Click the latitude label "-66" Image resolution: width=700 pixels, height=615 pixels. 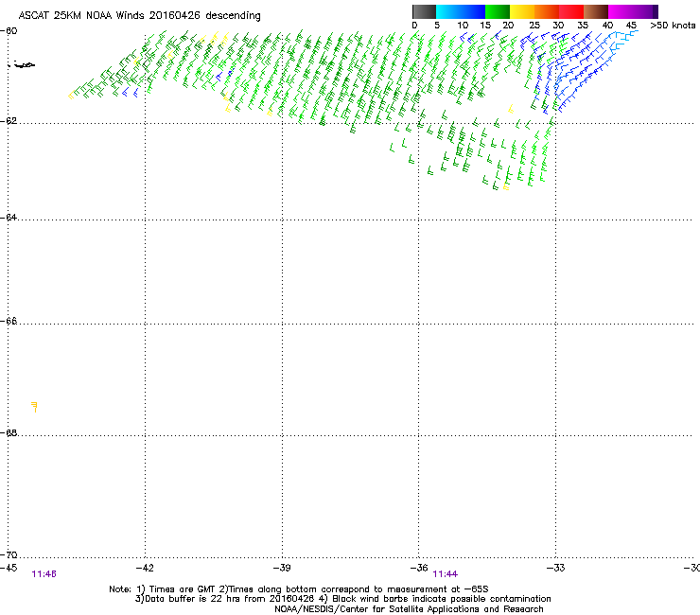click(x=9, y=322)
